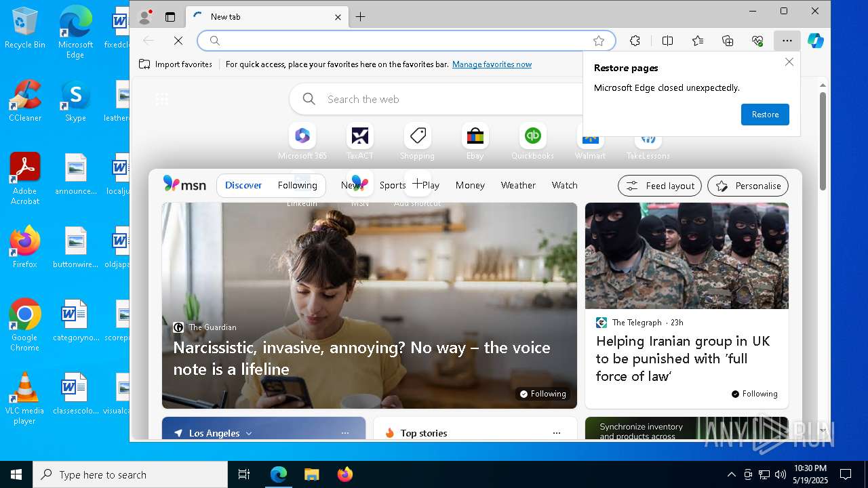Image resolution: width=868 pixels, height=488 pixels.
Task: Open the notification center
Action: [x=846, y=474]
